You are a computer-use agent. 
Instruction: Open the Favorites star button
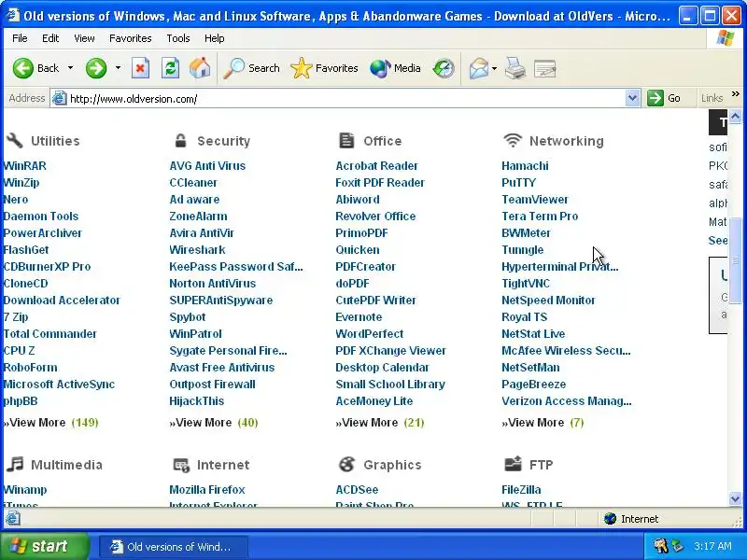[x=324, y=68]
